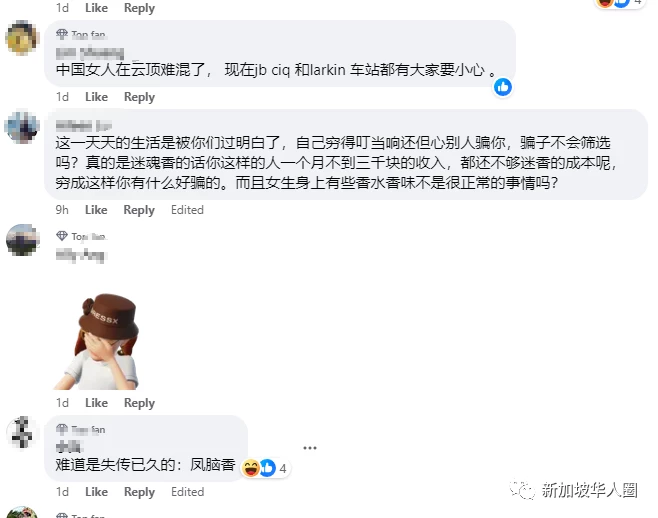This screenshot has width=658, height=518.
Task: Click Edited label under 凤脑香 comment
Action: [187, 492]
